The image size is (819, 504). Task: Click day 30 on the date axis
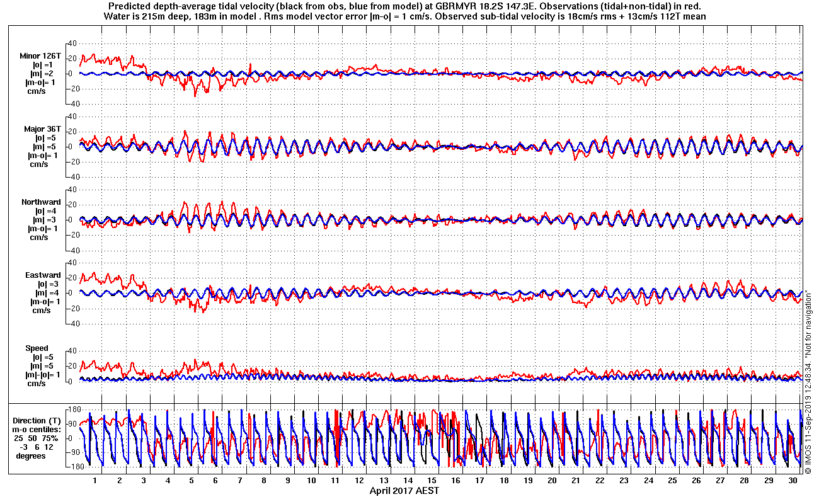point(793,481)
